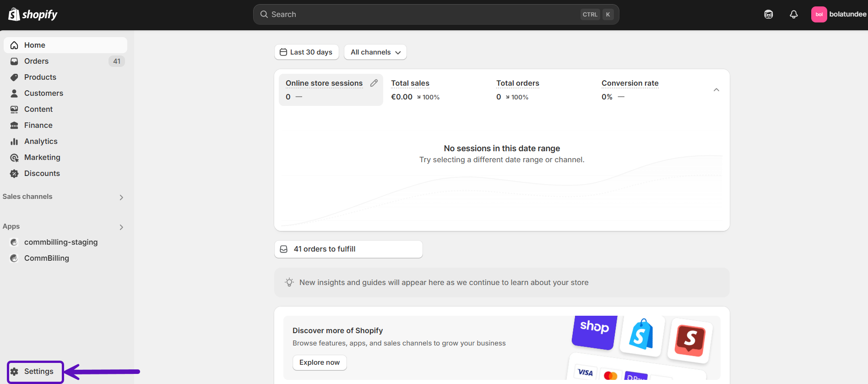Open the Products menu item

click(40, 77)
